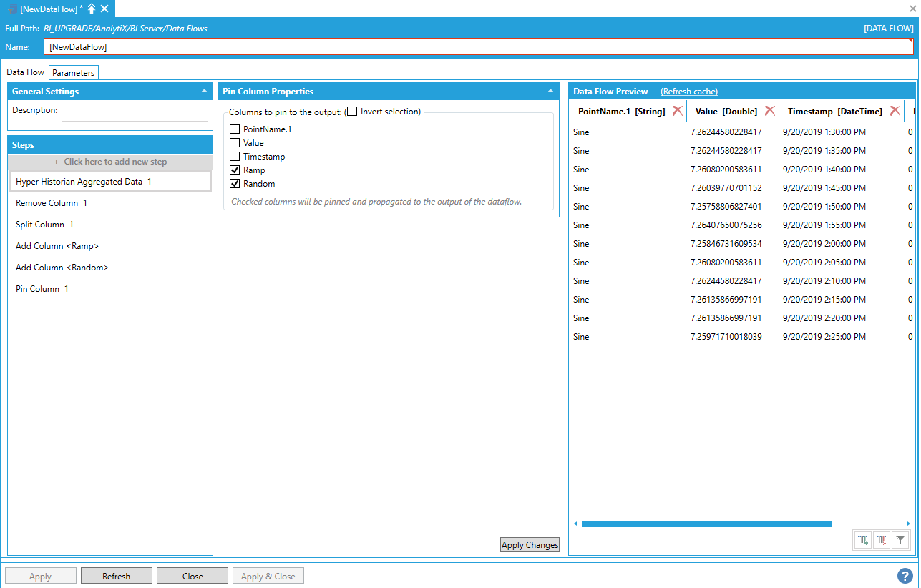Click the up-arrow icon on NewDataFlow tab
This screenshot has width=921, height=588.
[x=92, y=9]
